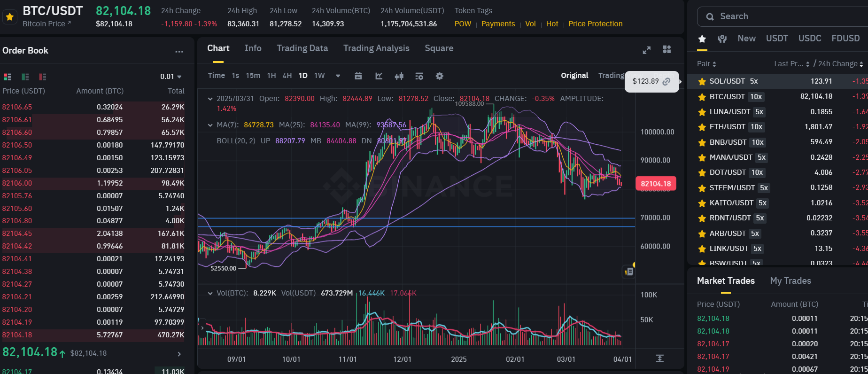This screenshot has height=374, width=868.
Task: Select the 1H chart interval
Action: (271, 76)
